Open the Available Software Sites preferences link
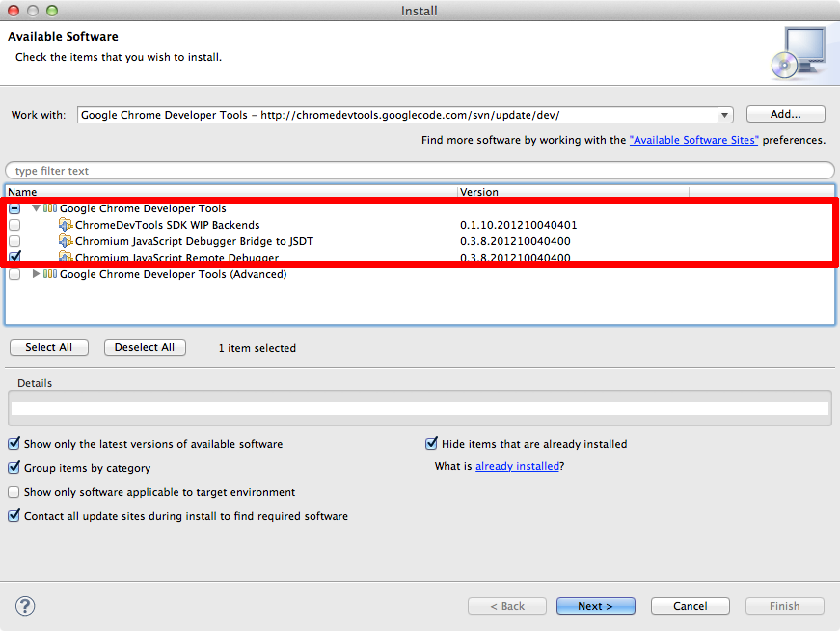 click(x=693, y=140)
